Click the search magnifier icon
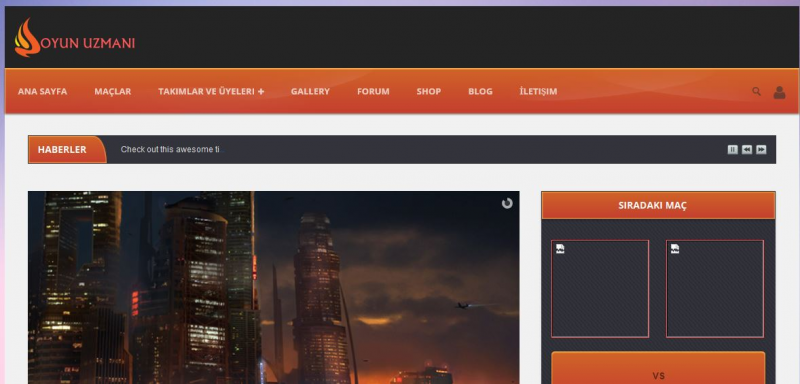The image size is (800, 384). point(756,91)
